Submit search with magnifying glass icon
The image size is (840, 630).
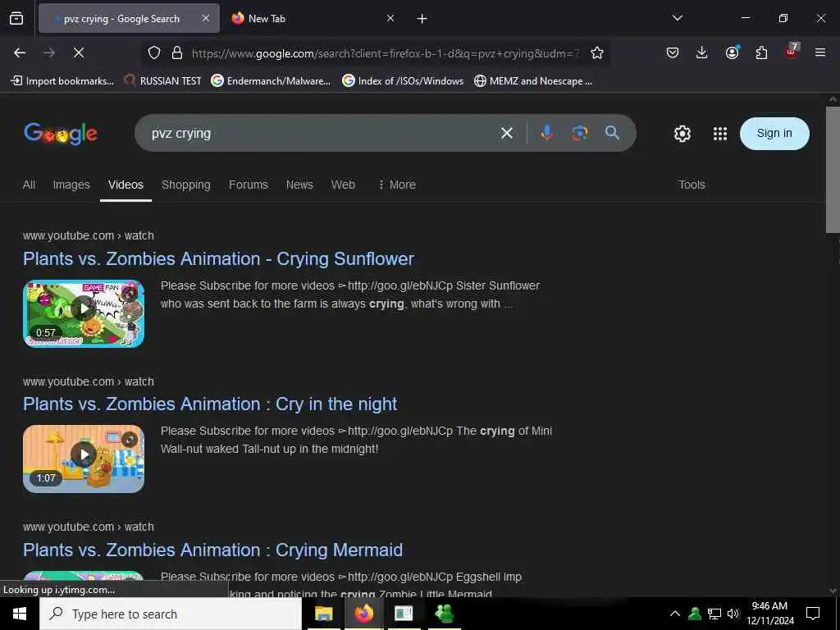click(612, 133)
